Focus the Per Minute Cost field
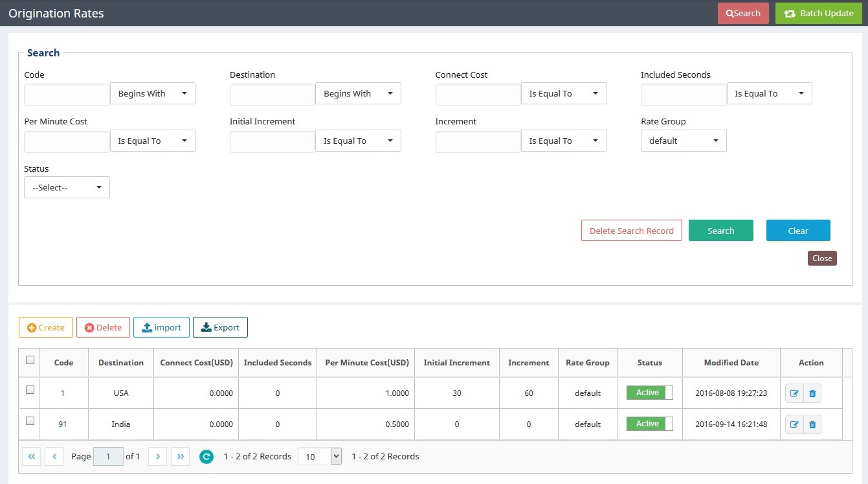Viewport: 868px width, 484px height. (x=67, y=141)
